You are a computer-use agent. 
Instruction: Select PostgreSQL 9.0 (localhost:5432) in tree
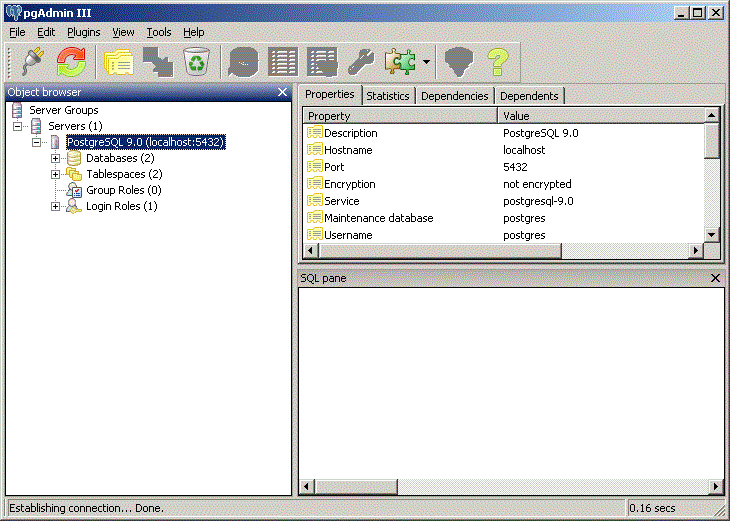pyautogui.click(x=146, y=142)
